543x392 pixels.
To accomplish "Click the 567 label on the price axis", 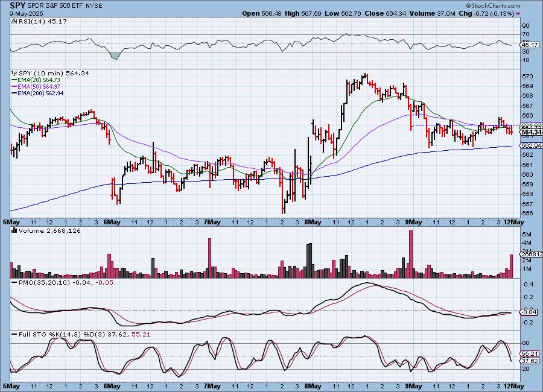I will tap(527, 106).
